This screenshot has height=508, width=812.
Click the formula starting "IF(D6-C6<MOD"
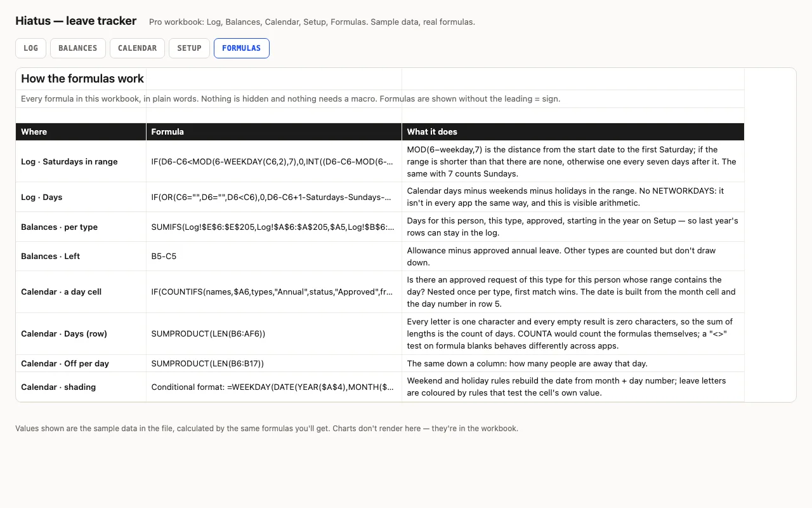[x=274, y=161]
